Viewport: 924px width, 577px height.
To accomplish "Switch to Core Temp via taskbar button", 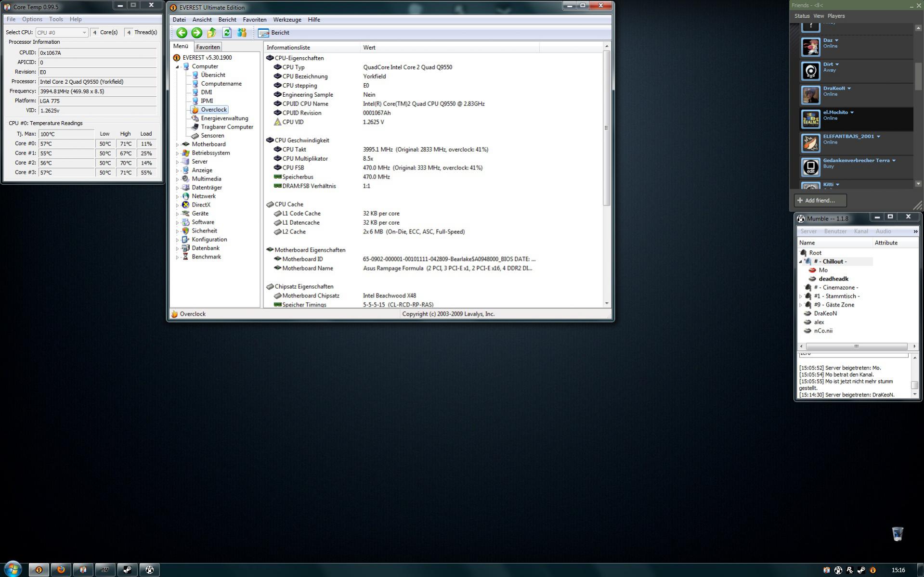I will tap(83, 570).
